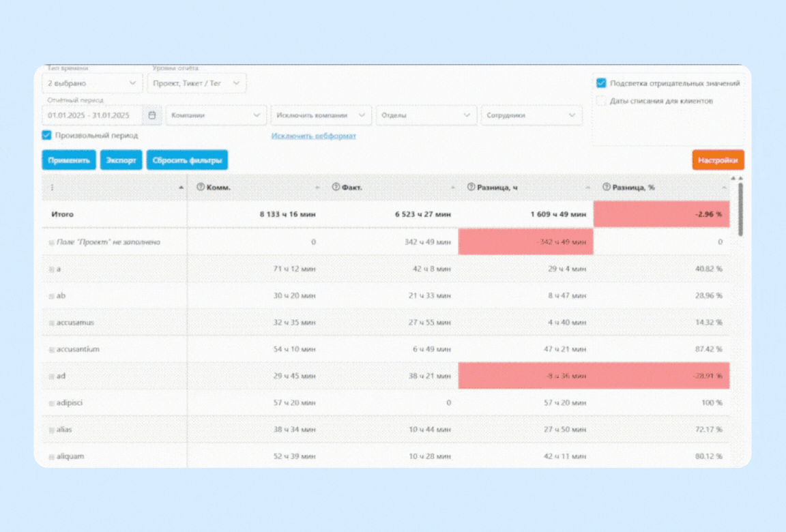Expand the alias project row
This screenshot has height=532, width=786.
[51, 430]
